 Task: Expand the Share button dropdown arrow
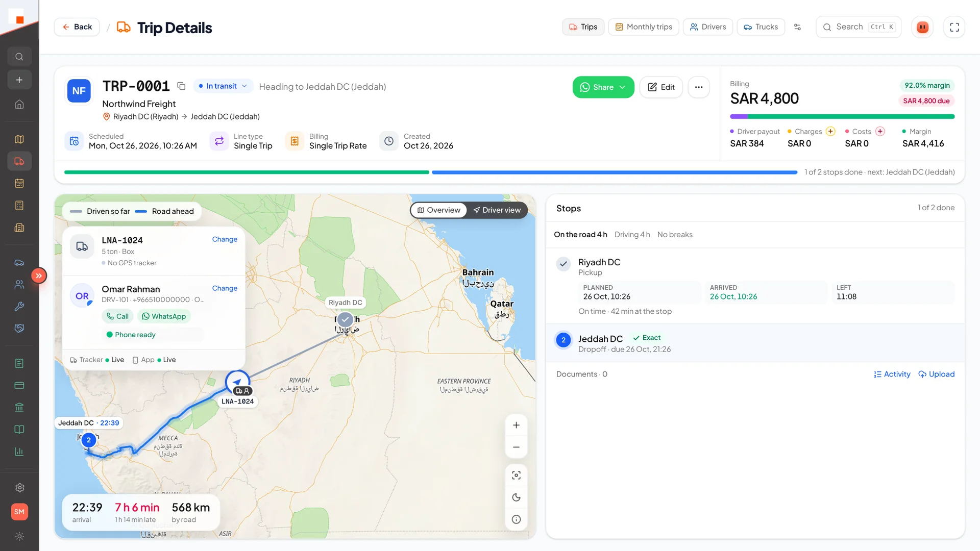[622, 87]
